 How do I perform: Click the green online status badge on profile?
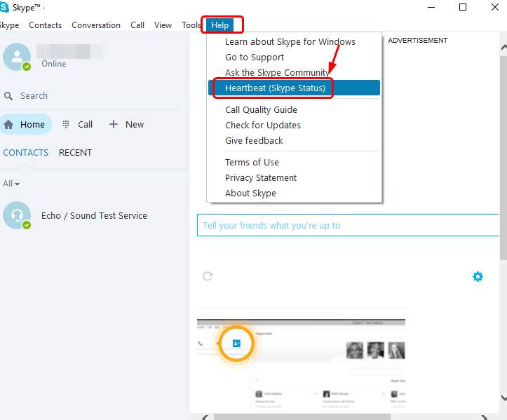[x=27, y=67]
